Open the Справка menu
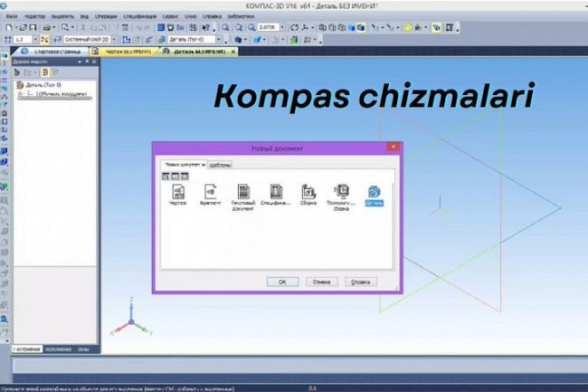Screen dimensions: 588x392 click(x=212, y=16)
